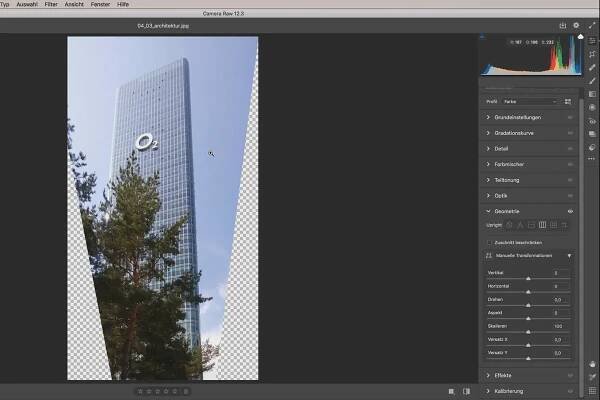Open the Camera Raw settings gear
Screen dimensions: 600x400
(x=576, y=25)
